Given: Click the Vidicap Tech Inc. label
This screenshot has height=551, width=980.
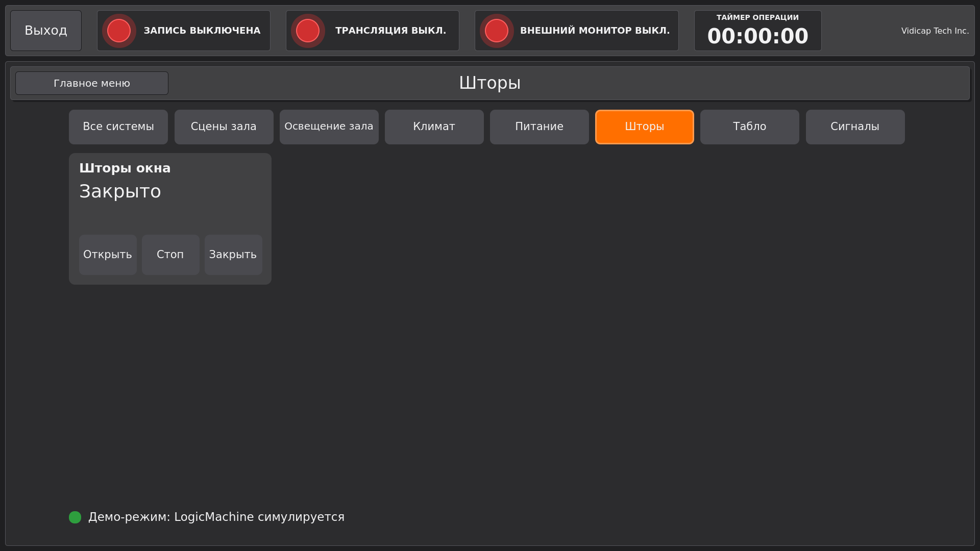Looking at the screenshot, I should 935,31.
